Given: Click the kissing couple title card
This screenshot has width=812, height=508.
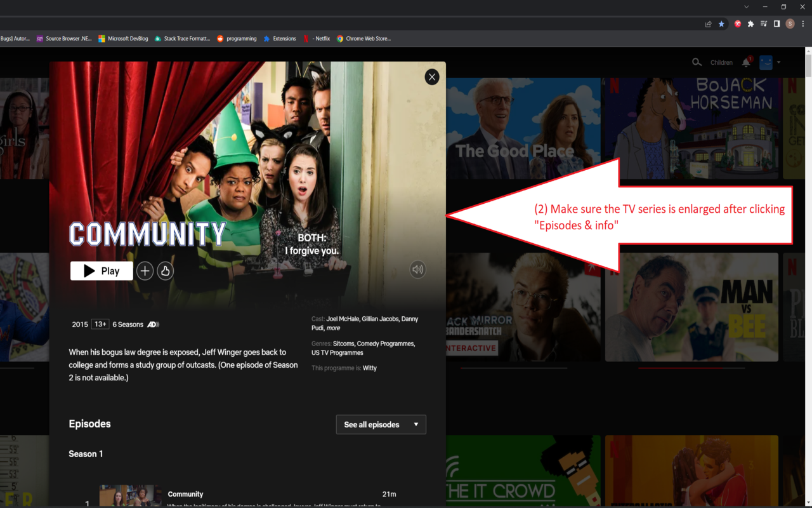Looking at the screenshot, I should pyautogui.click(x=691, y=471).
